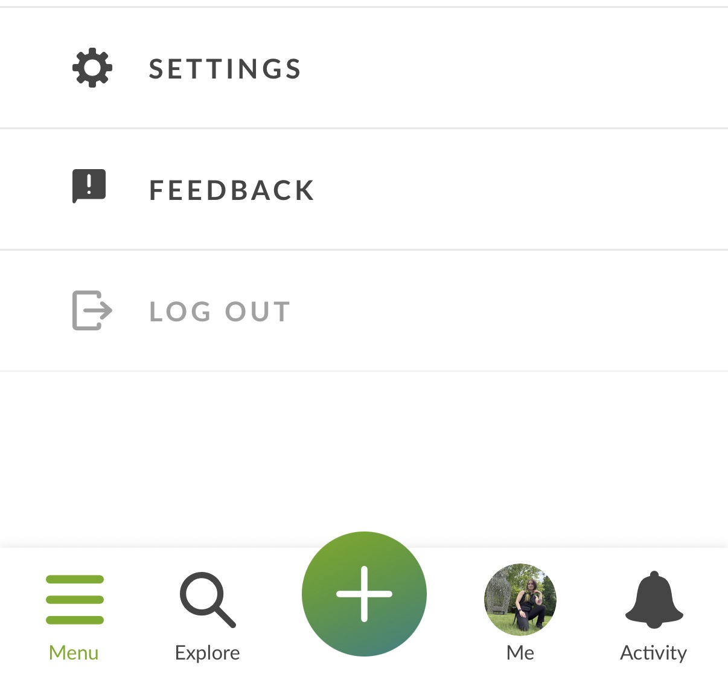Select the Menu tab label
Screen dimensions: 728x700
pyautogui.click(x=74, y=653)
